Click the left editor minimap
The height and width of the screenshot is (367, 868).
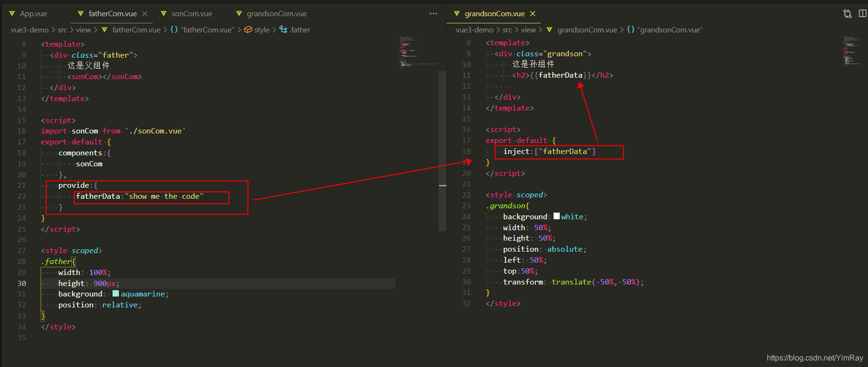[418, 51]
